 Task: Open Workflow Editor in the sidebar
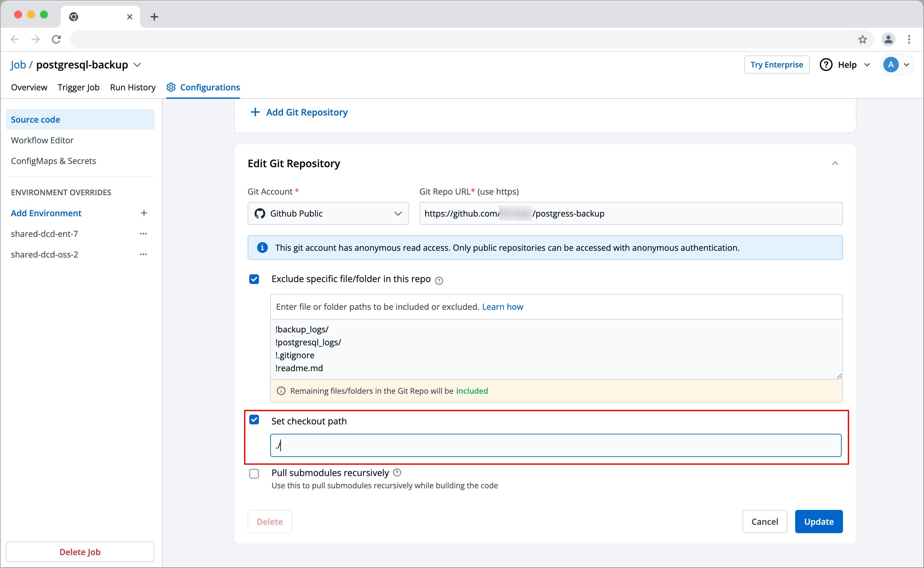click(x=42, y=140)
